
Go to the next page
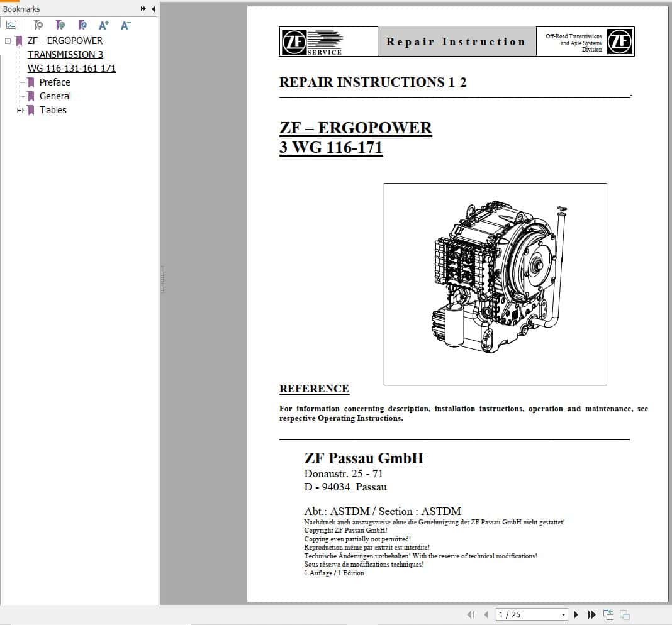pos(576,615)
